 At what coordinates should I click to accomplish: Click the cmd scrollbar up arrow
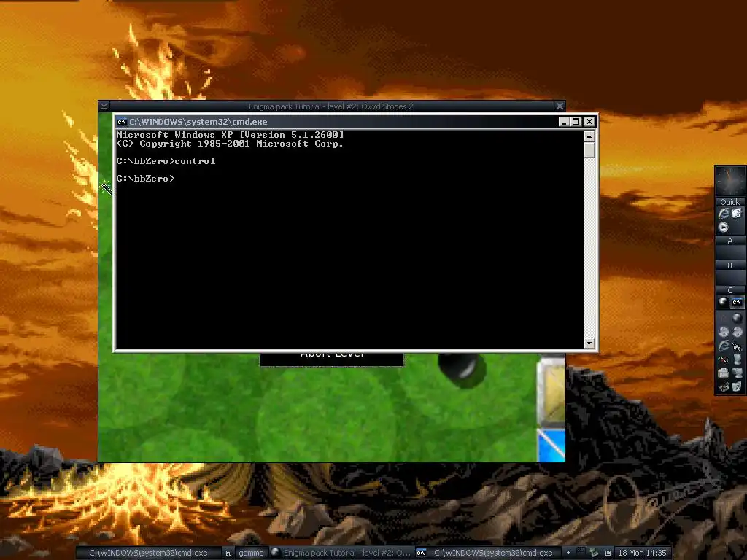click(x=589, y=136)
